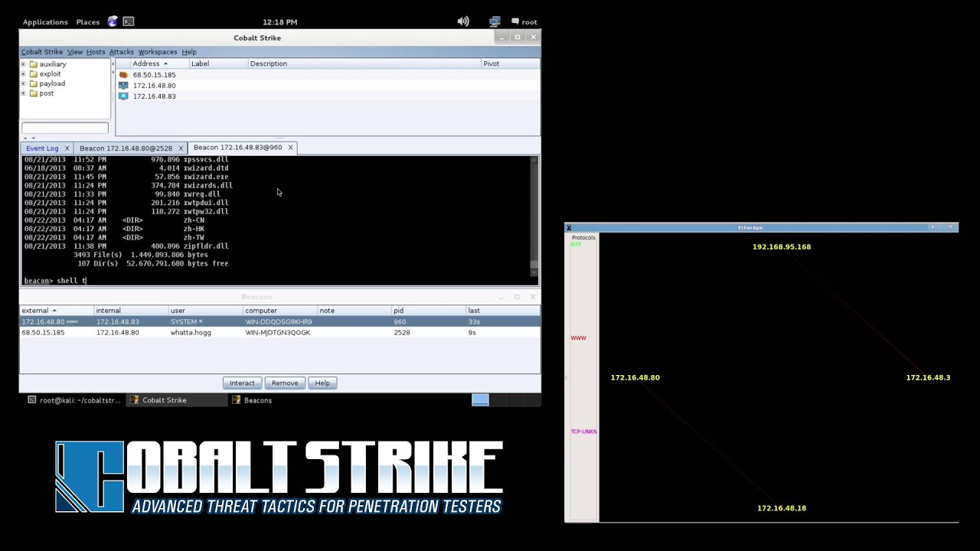
Task: Click the clock showing 12:18 PM
Action: click(x=279, y=21)
